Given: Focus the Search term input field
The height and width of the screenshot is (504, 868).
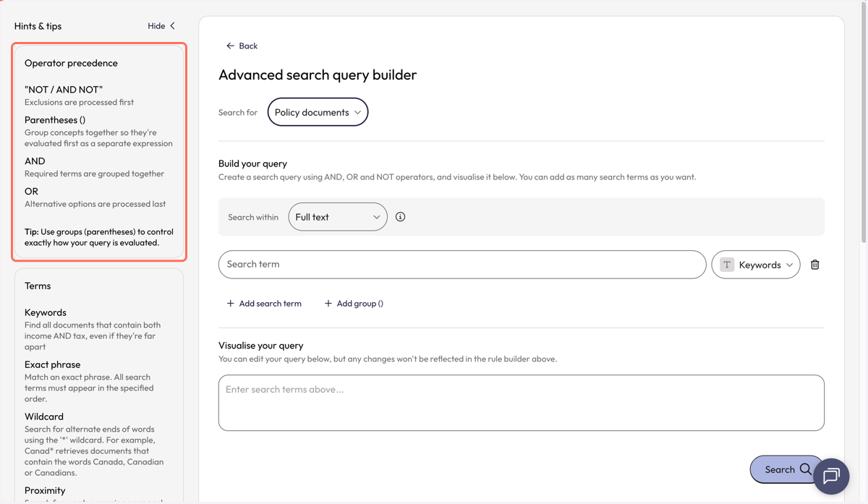Looking at the screenshot, I should pyautogui.click(x=462, y=265).
